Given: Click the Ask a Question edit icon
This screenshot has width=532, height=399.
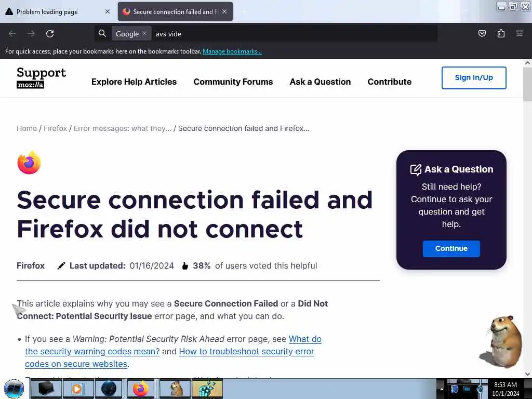Looking at the screenshot, I should tap(416, 169).
